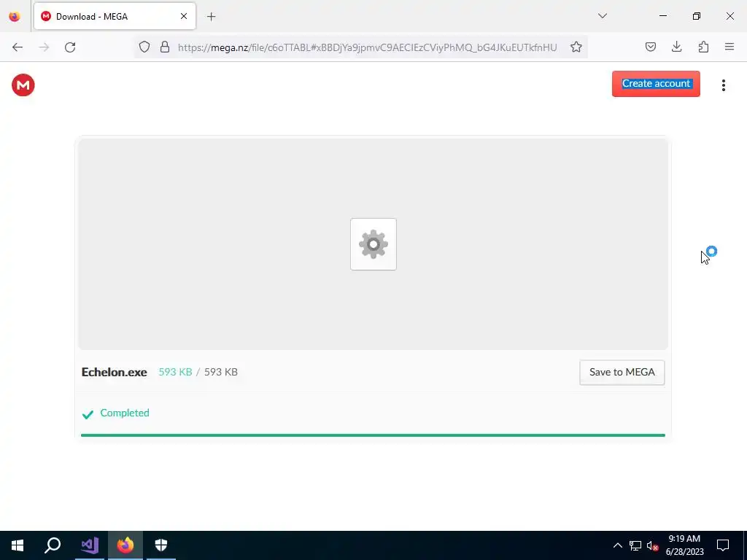This screenshot has height=560, width=747.
Task: Click the Create account button
Action: 656,83
